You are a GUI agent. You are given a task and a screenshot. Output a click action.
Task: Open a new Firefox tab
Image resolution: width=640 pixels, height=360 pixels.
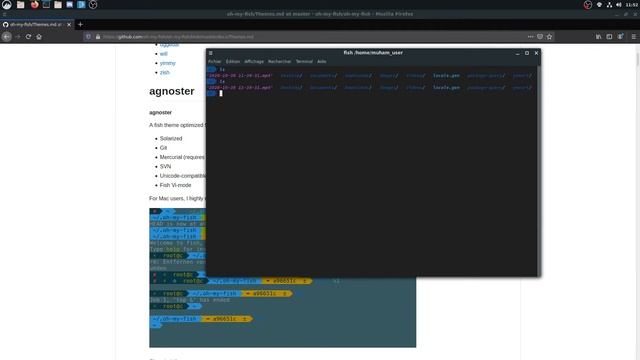tap(80, 24)
